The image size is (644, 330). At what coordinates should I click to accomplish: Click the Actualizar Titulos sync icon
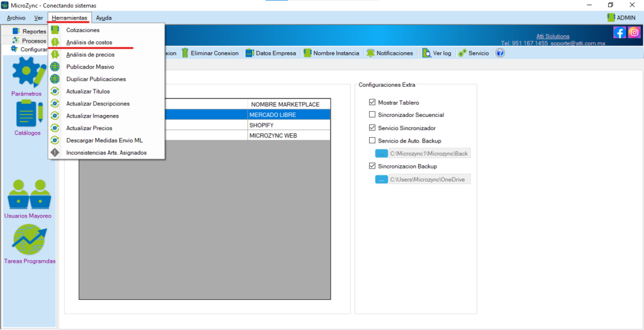(x=55, y=91)
